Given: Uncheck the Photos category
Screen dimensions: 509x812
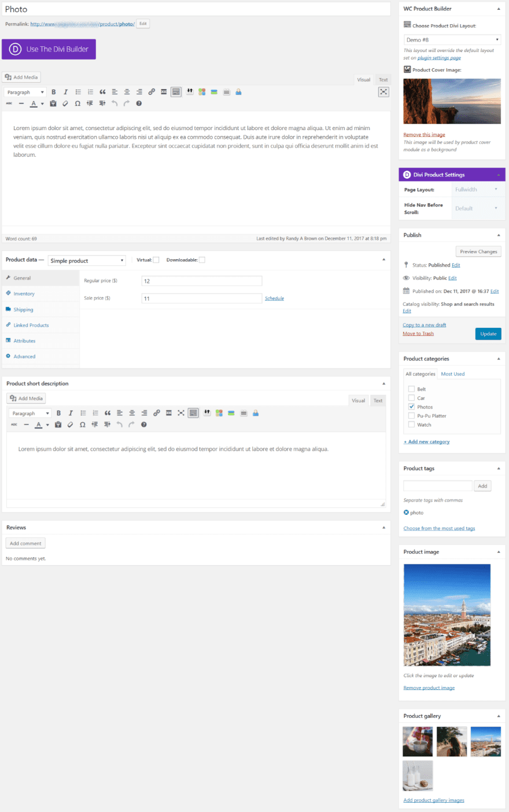Looking at the screenshot, I should [411, 407].
